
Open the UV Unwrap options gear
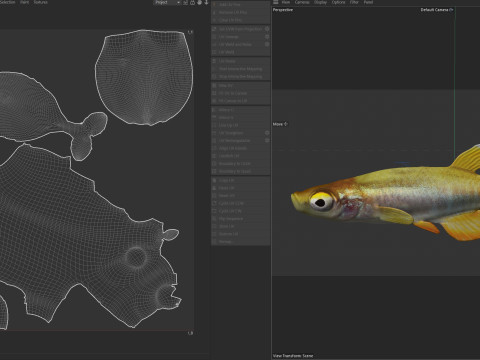point(267,37)
